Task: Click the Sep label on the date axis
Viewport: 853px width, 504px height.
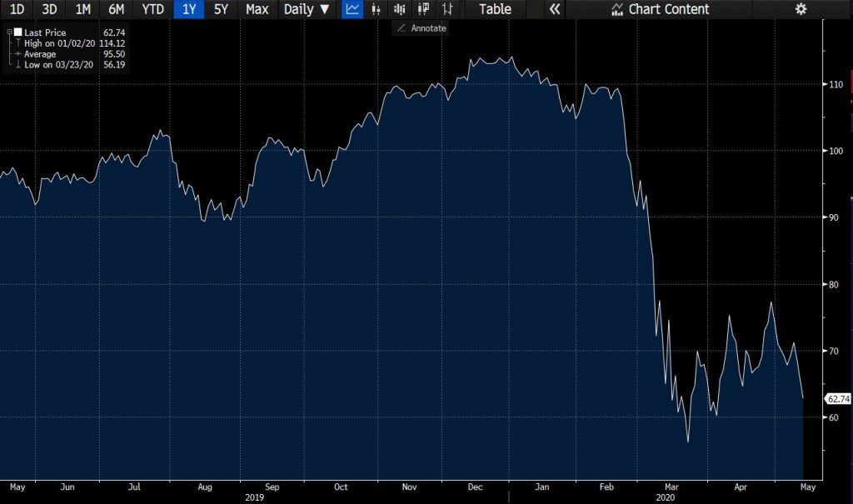Action: 272,487
